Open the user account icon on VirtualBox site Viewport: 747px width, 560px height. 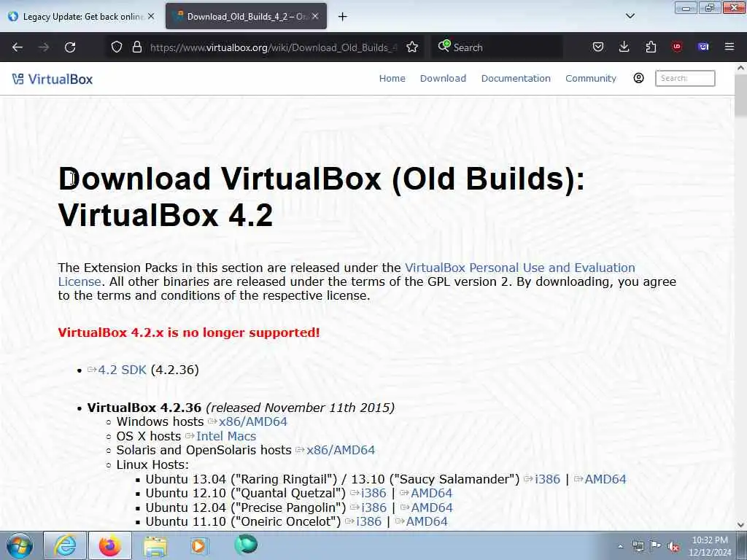point(639,78)
